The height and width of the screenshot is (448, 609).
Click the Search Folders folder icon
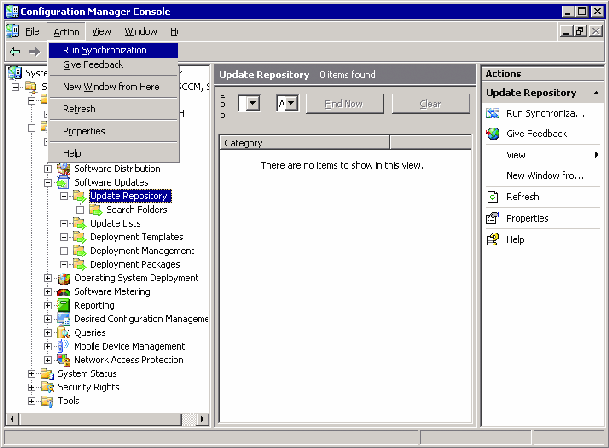click(x=96, y=210)
